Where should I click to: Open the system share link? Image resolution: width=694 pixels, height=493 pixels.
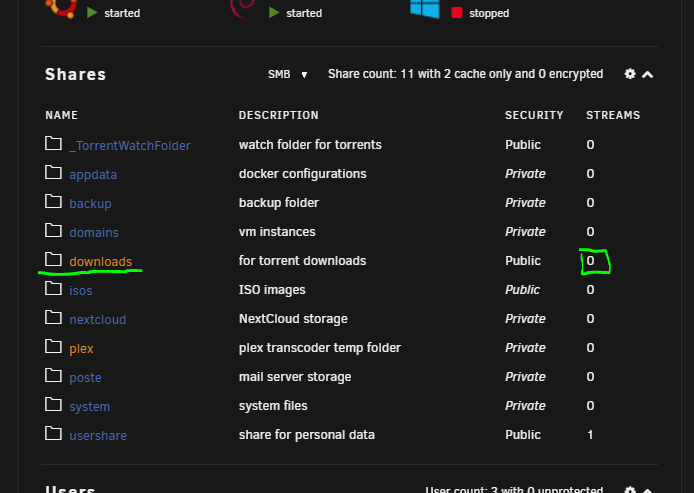click(90, 407)
